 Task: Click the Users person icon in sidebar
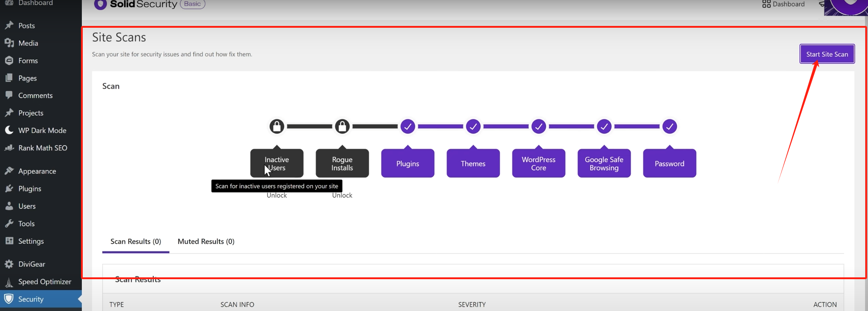pos(9,206)
